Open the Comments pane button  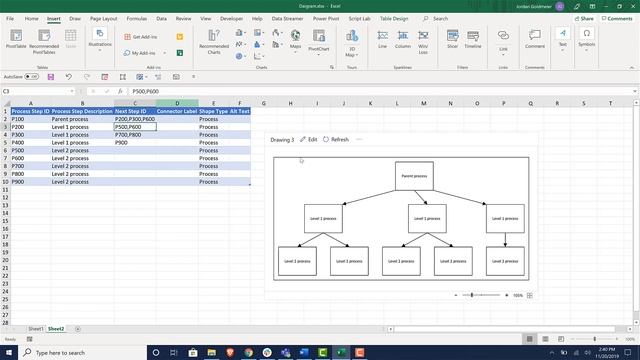tap(617, 19)
